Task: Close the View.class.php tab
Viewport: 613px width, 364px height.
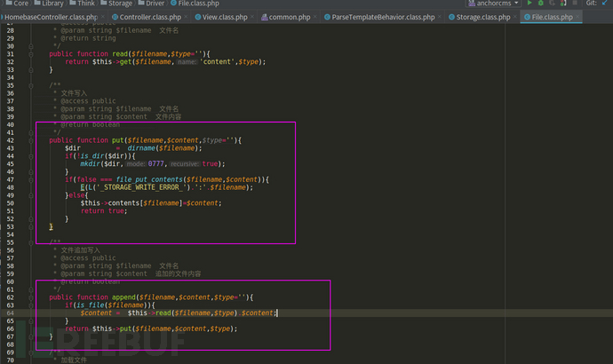Action: pyautogui.click(x=252, y=17)
